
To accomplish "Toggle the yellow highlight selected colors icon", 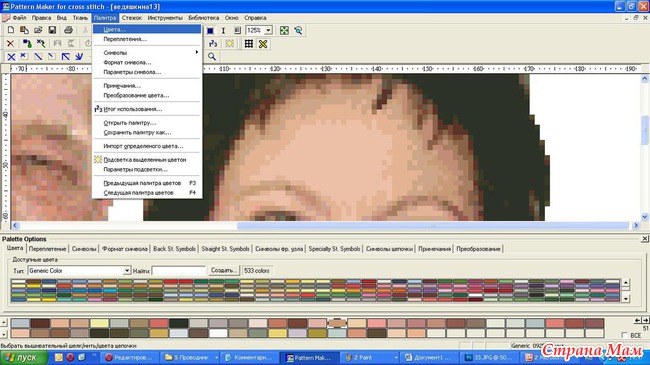I will 229,44.
